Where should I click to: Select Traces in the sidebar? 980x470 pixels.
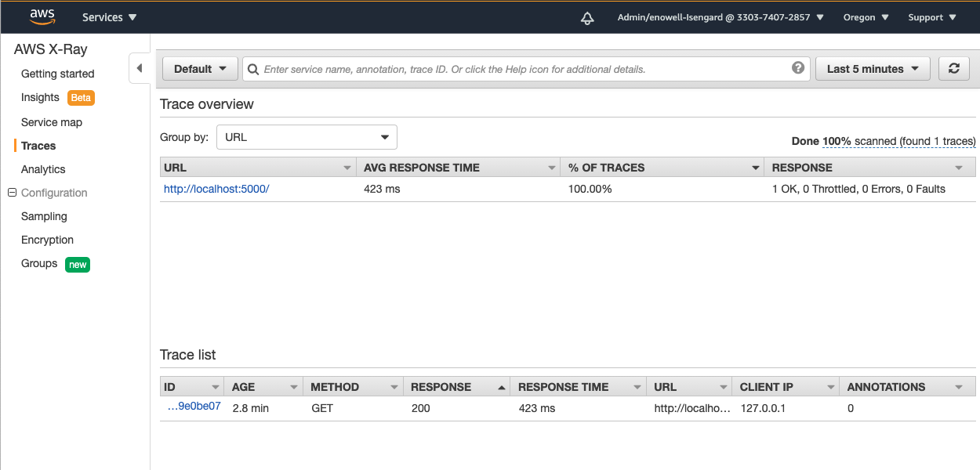pyautogui.click(x=38, y=146)
